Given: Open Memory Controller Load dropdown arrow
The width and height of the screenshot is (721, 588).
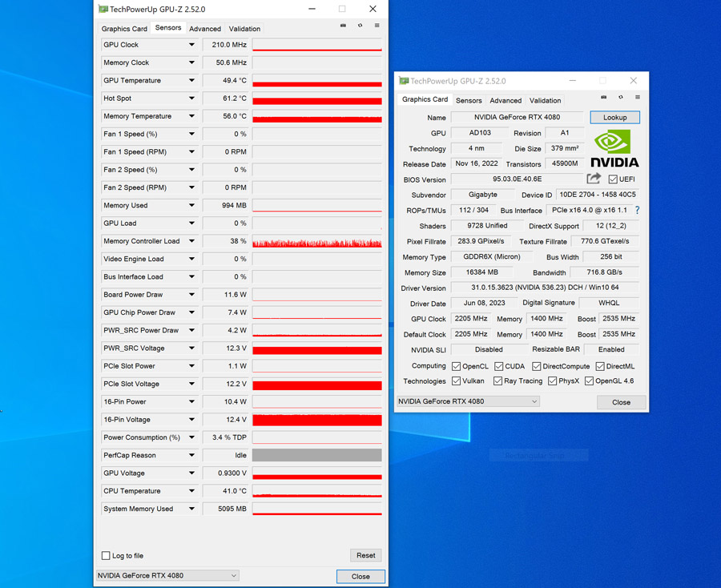Looking at the screenshot, I should 191,241.
